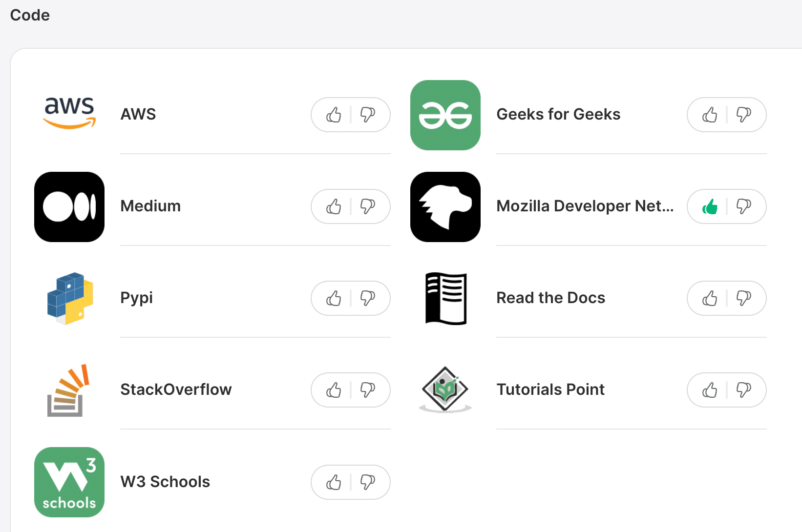Click the Mozilla Developer Network logo
This screenshot has height=532, width=802.
tap(445, 207)
